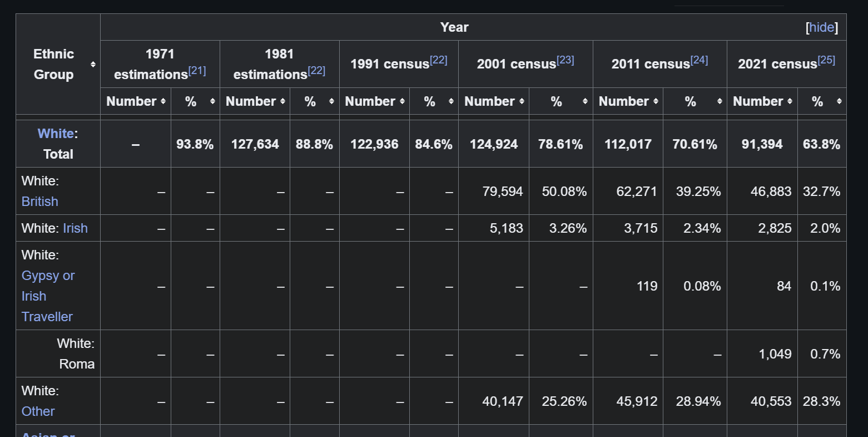Sort by 1991 census % column
Screen dimensions: 868x437
[x=451, y=101]
